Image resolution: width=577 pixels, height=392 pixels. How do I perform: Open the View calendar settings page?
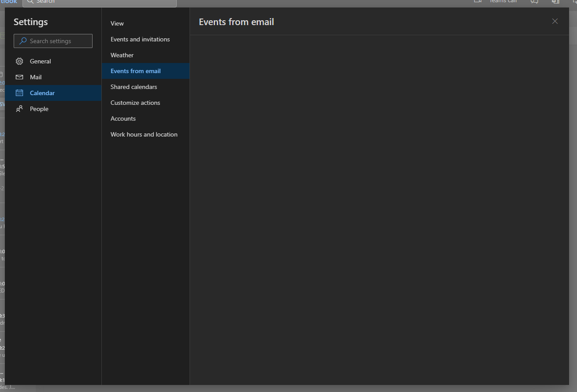point(145,23)
